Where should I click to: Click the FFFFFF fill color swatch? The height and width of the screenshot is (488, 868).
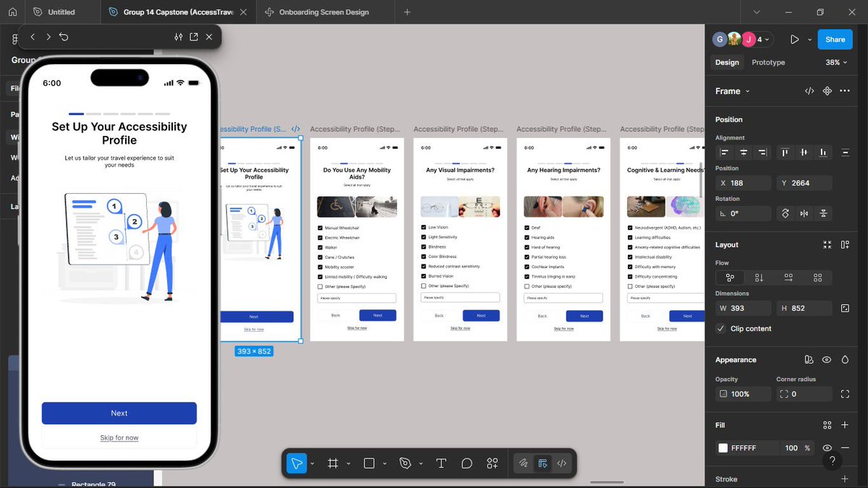(x=723, y=448)
